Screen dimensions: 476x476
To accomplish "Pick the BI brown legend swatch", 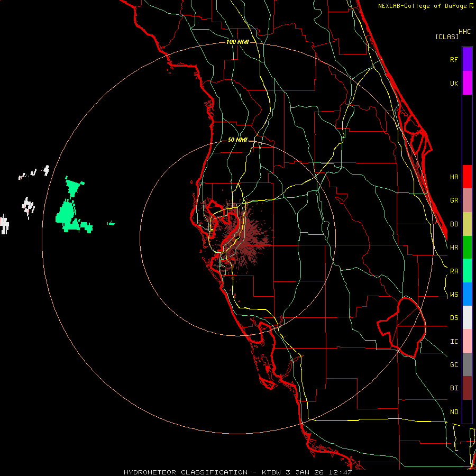I will 467,388.
